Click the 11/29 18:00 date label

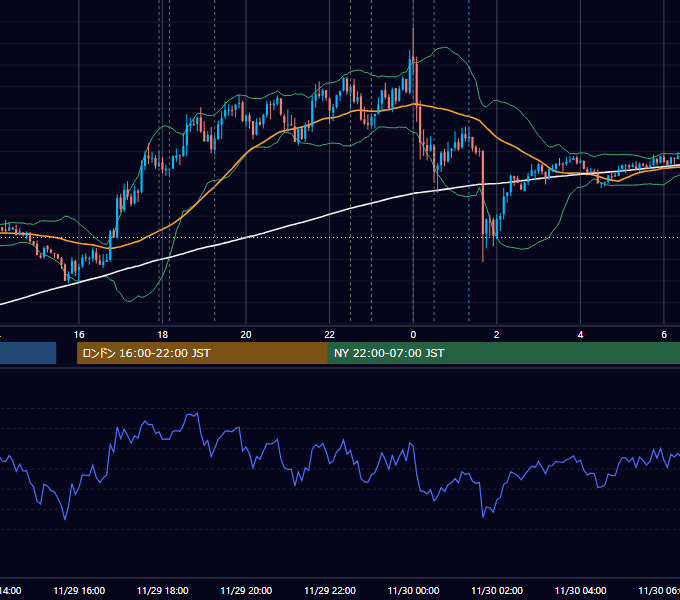[x=163, y=590]
